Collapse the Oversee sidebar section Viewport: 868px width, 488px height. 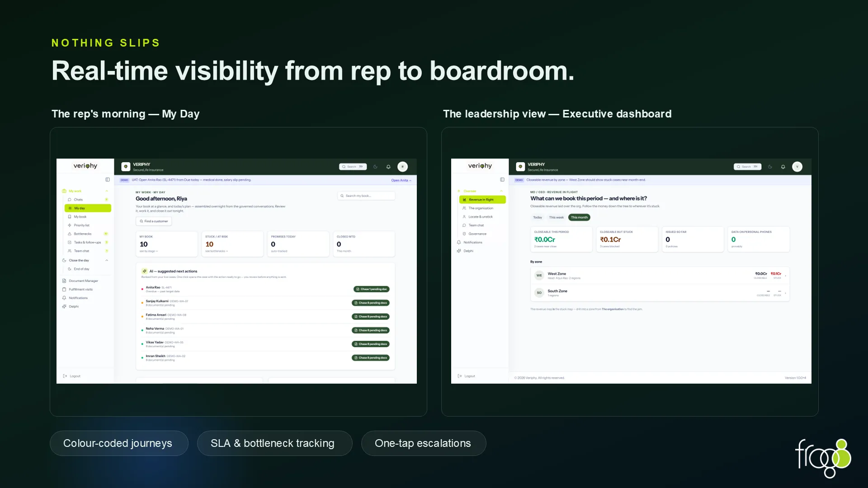pos(501,191)
